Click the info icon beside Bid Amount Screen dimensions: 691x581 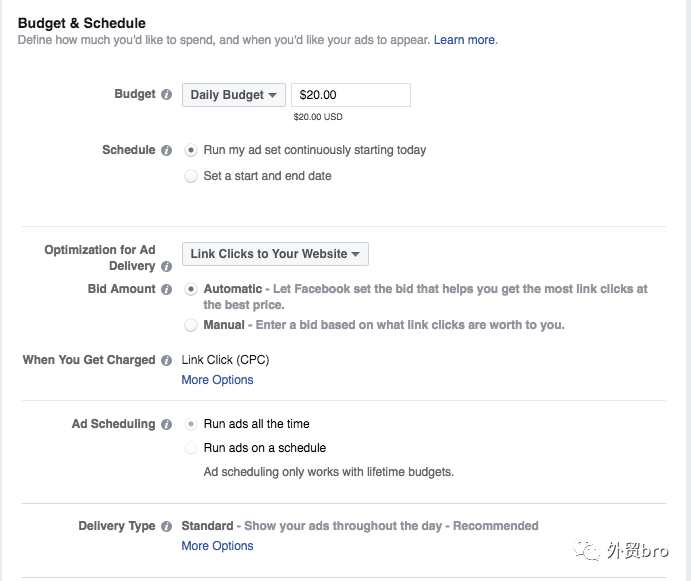click(166, 290)
